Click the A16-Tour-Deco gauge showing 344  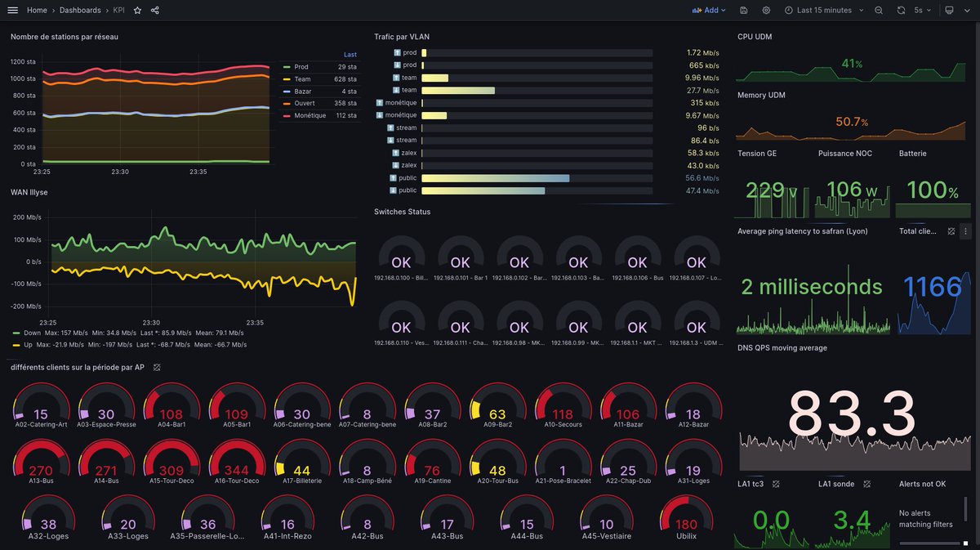[237, 463]
